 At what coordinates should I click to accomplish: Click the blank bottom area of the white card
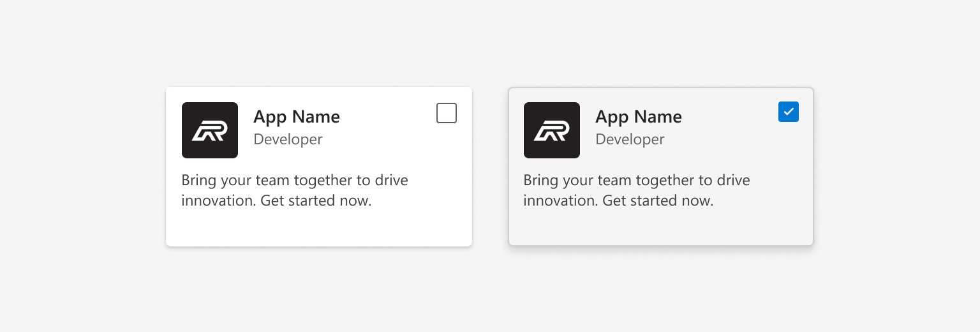click(x=319, y=229)
